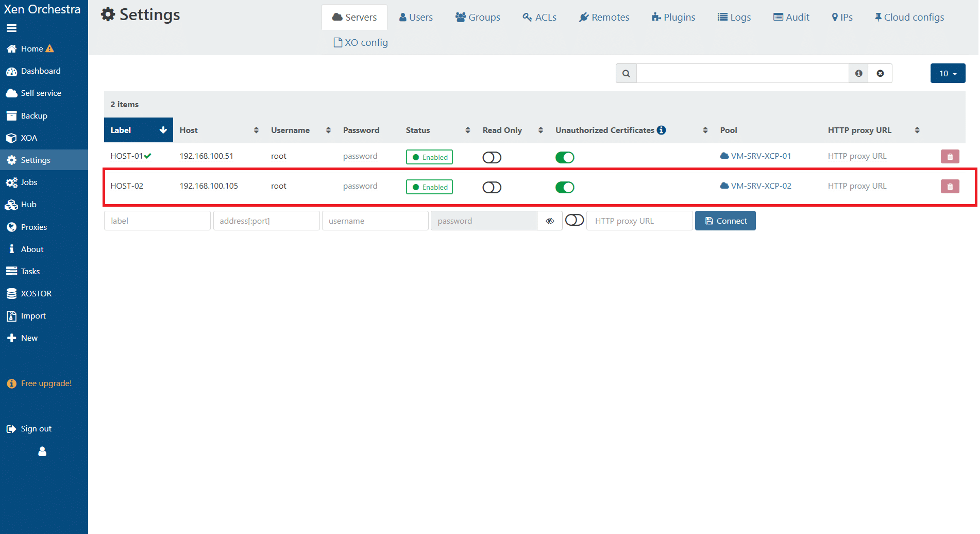Switch to the Logs tab
Viewport: 980px width, 534px height.
click(x=734, y=17)
